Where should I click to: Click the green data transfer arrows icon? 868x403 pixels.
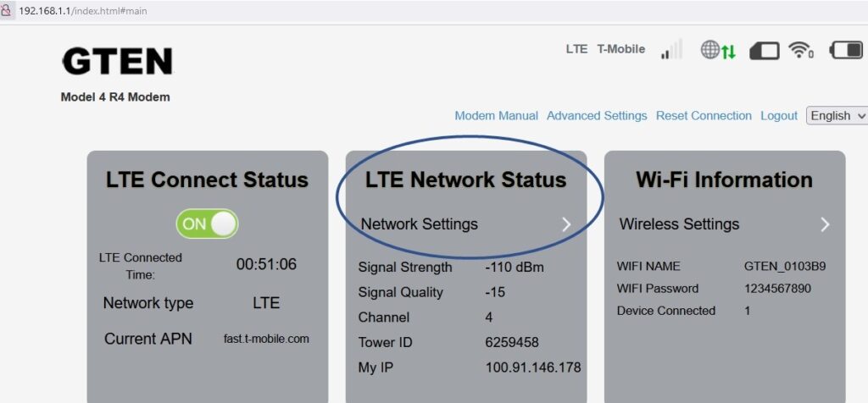coord(728,52)
